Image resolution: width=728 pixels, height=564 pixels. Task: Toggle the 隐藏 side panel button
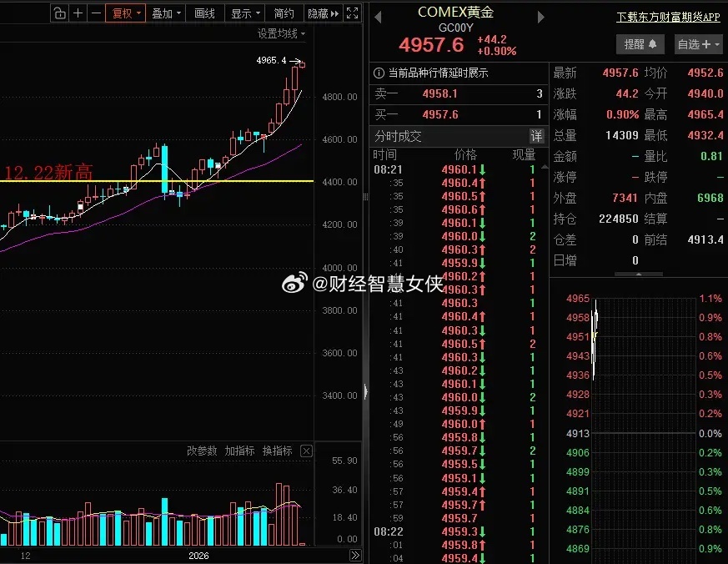click(x=324, y=13)
